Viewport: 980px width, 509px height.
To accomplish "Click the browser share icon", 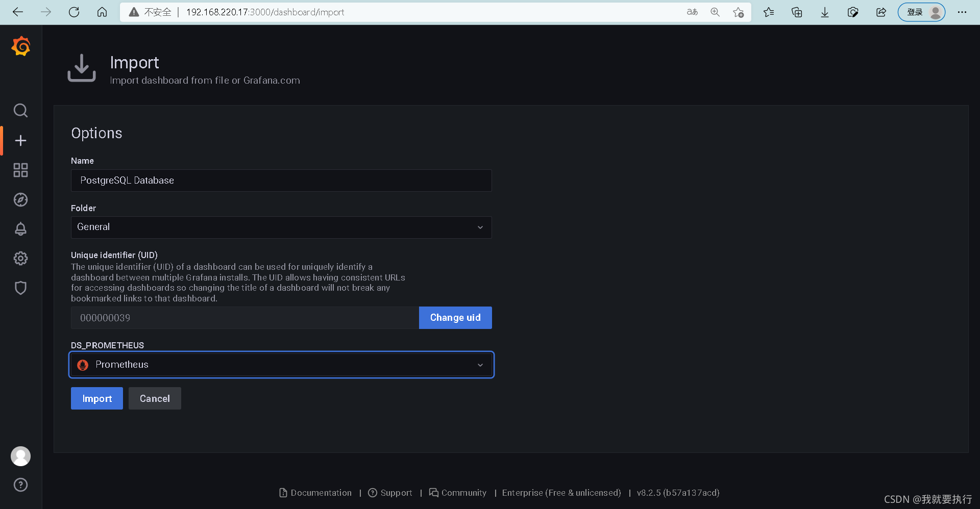I will pos(881,12).
